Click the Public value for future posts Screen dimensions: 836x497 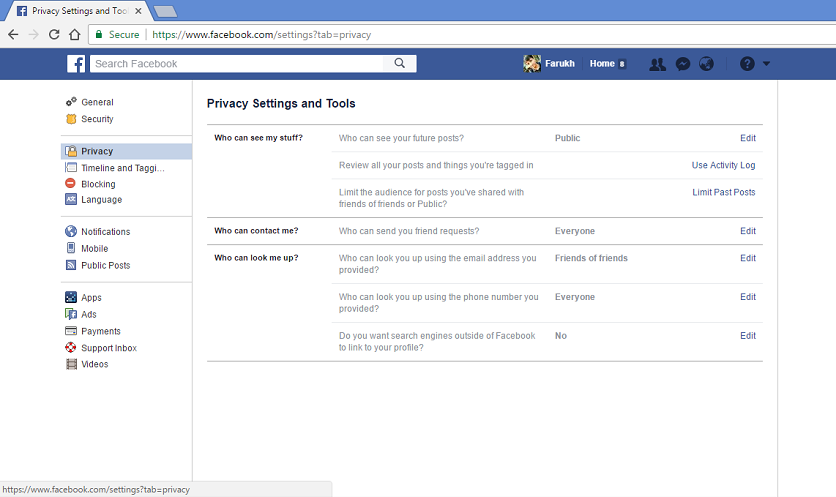(x=567, y=138)
